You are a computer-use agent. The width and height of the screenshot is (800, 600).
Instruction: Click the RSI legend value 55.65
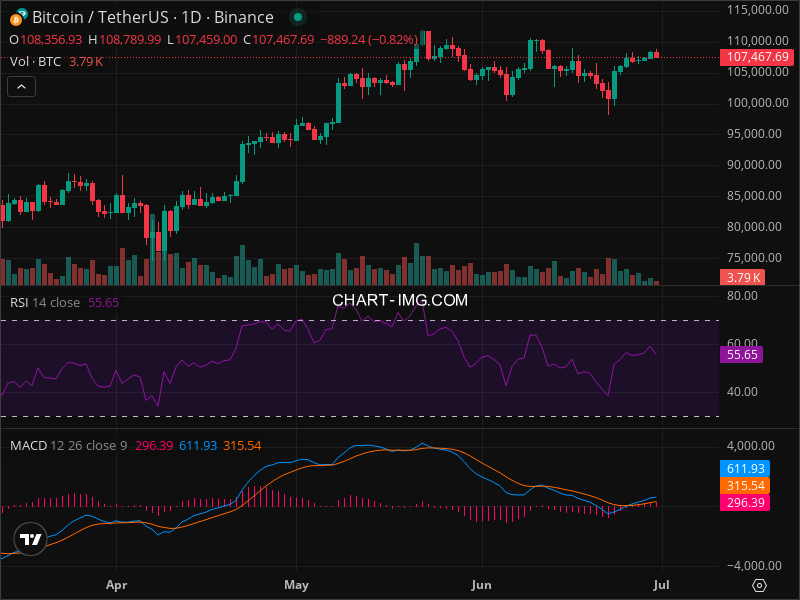coord(104,303)
